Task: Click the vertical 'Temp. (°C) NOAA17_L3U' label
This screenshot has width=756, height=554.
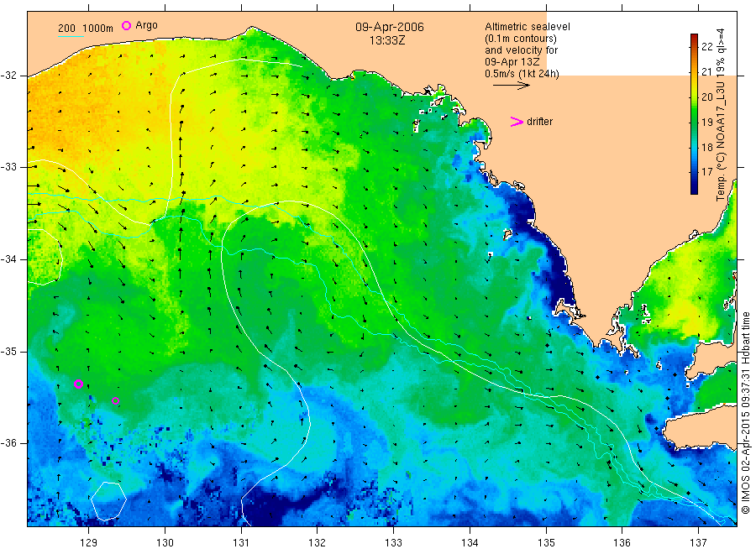Action: [x=721, y=115]
